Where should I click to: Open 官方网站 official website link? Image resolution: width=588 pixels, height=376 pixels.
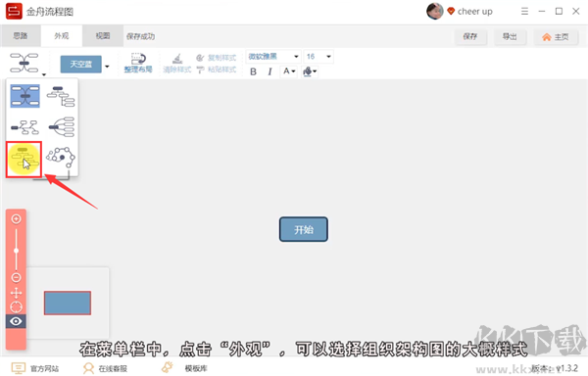pyautogui.click(x=35, y=368)
